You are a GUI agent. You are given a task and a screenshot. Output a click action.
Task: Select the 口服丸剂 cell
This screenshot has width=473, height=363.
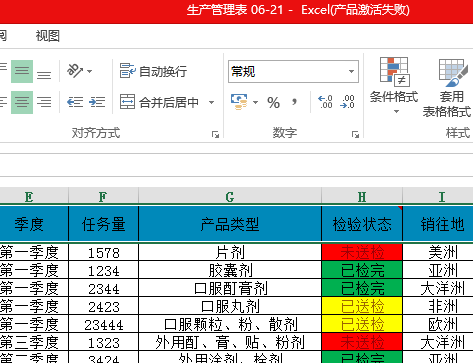230,306
